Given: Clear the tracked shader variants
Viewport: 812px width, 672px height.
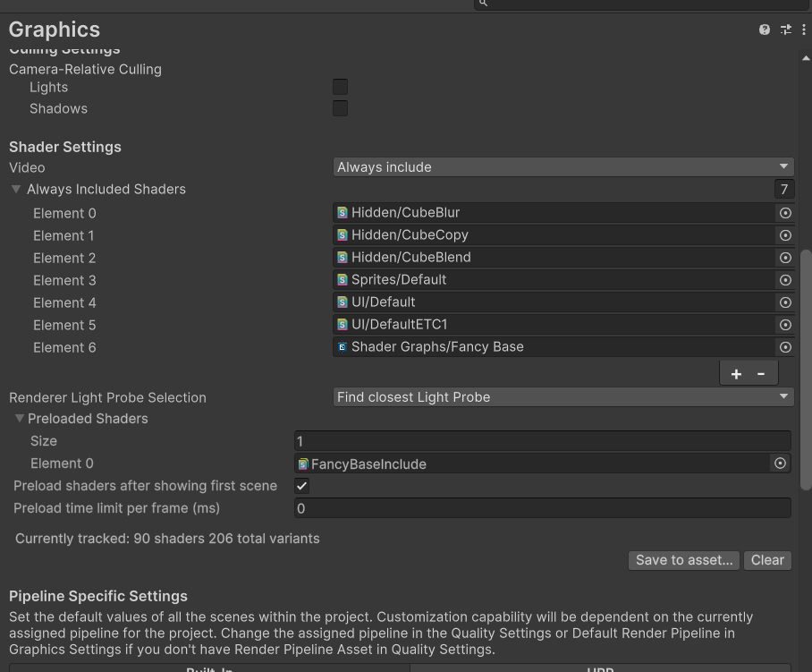Looking at the screenshot, I should click(767, 559).
